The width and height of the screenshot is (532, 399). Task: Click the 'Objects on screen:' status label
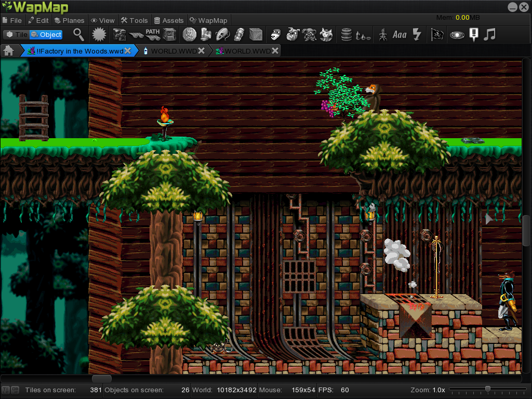click(x=134, y=390)
